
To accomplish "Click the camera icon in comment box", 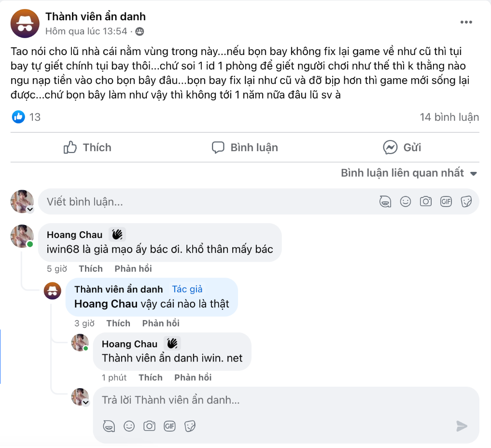I will [425, 202].
